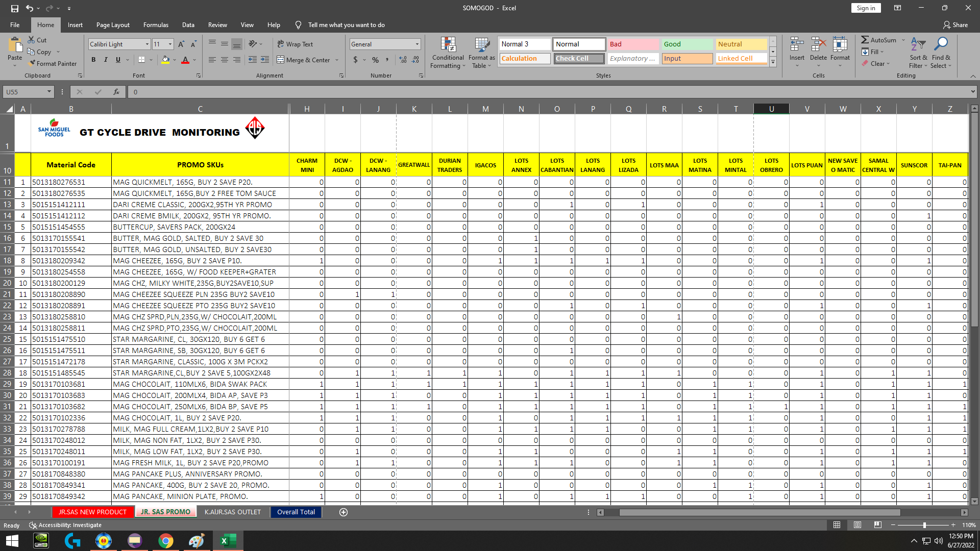980x551 pixels.
Task: Toggle Wrap Text on the cell
Action: click(295, 44)
